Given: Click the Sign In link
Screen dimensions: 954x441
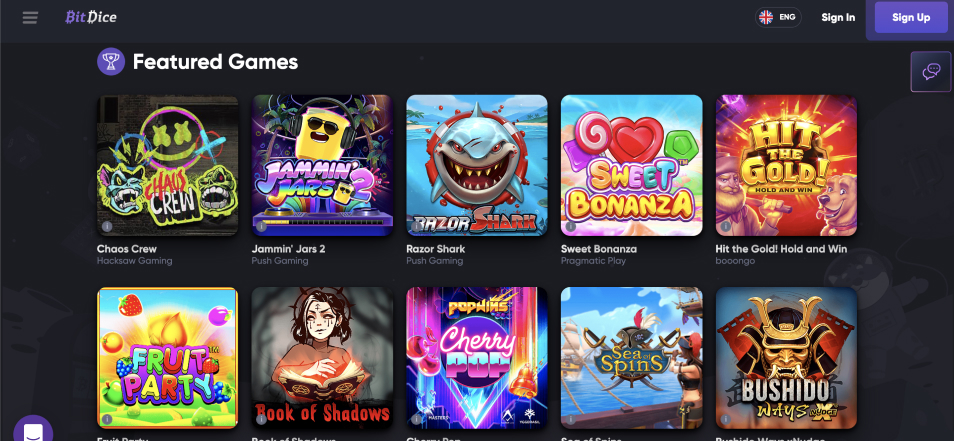Looking at the screenshot, I should coord(838,18).
